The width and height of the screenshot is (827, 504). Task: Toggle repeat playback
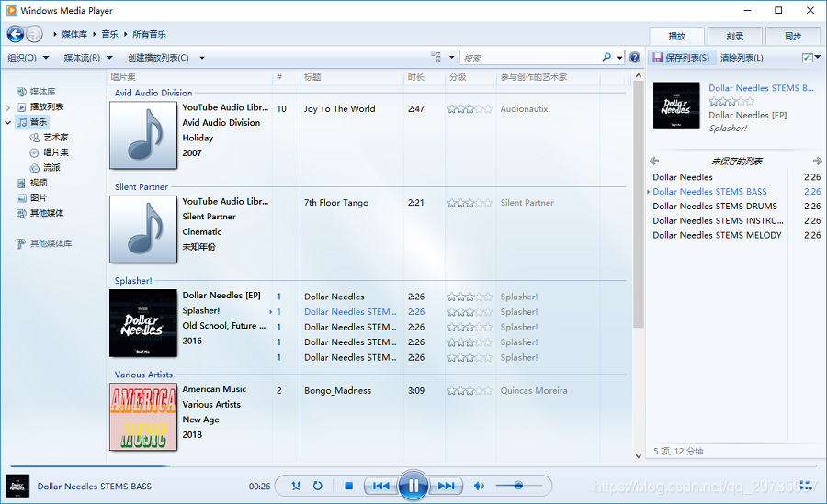pyautogui.click(x=318, y=486)
